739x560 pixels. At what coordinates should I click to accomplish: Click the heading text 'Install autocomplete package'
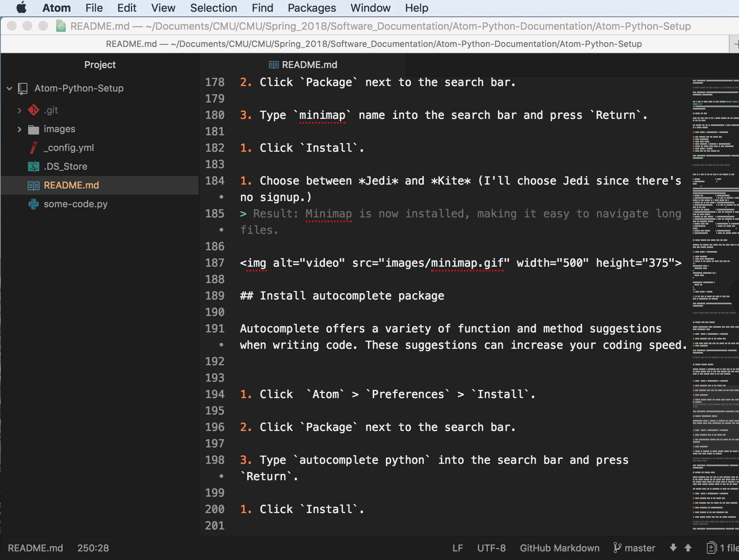tap(352, 296)
